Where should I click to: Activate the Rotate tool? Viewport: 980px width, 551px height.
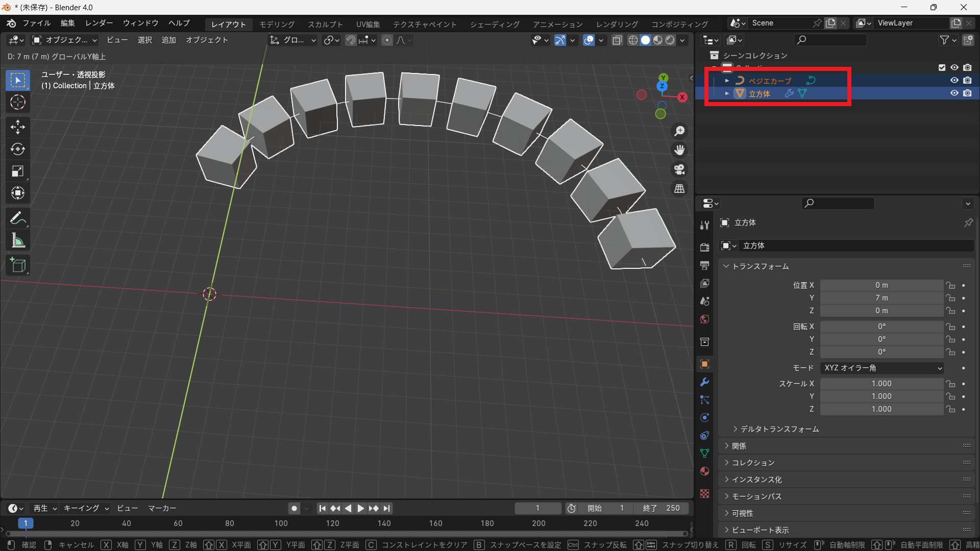tap(18, 149)
